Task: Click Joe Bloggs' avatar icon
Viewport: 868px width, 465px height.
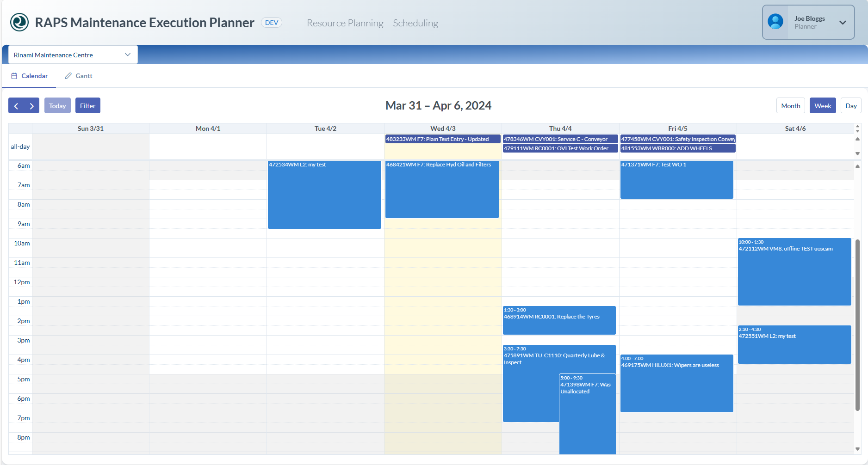Action: [x=775, y=22]
